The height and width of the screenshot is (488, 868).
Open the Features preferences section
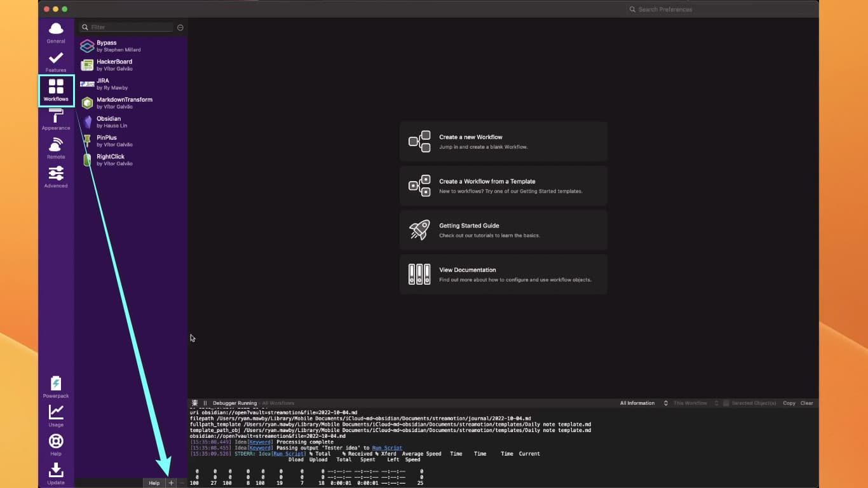56,62
